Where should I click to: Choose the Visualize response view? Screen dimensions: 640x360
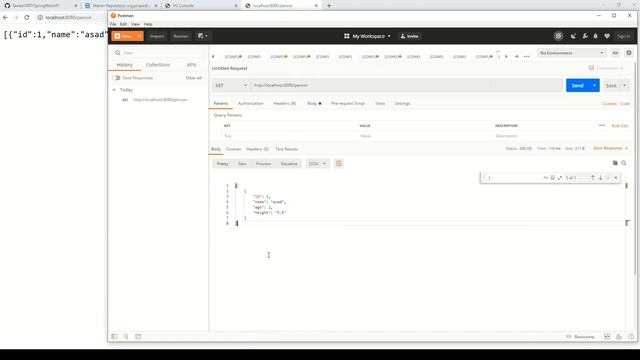click(x=289, y=164)
